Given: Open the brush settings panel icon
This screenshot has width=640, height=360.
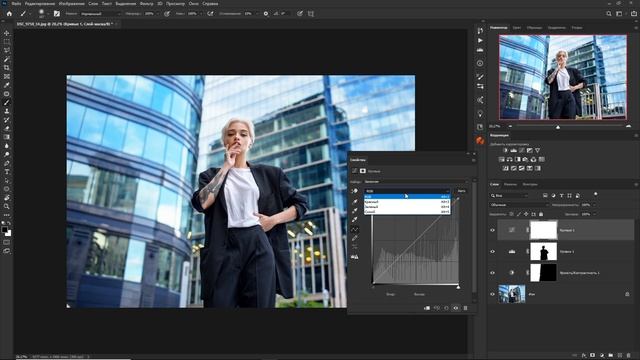Looking at the screenshot, I should pyautogui.click(x=57, y=13).
